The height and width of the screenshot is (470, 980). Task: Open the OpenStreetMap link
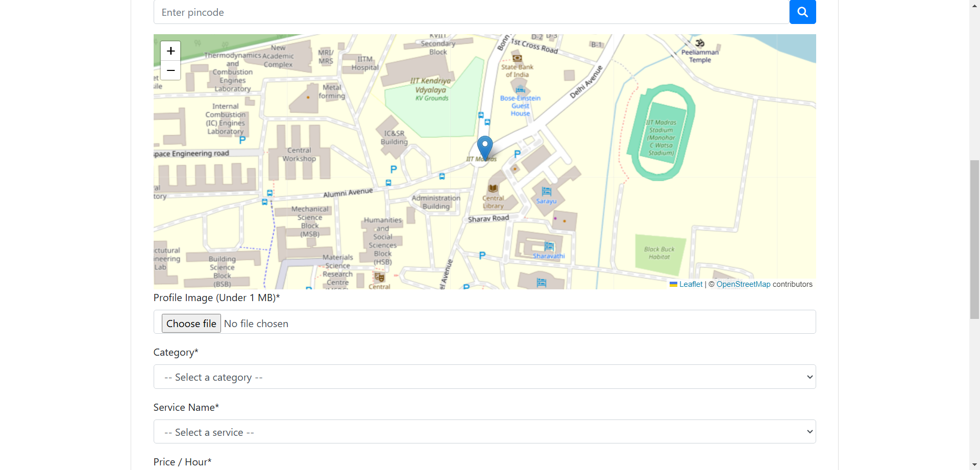coord(743,284)
